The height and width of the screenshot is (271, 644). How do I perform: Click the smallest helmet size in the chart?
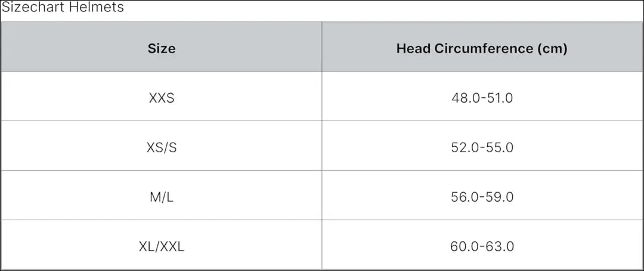coord(162,98)
